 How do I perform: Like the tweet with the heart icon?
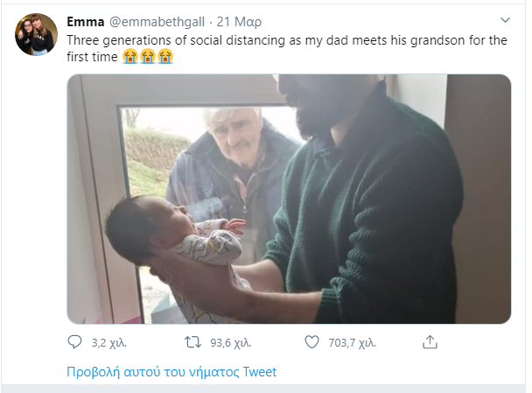click(x=311, y=342)
